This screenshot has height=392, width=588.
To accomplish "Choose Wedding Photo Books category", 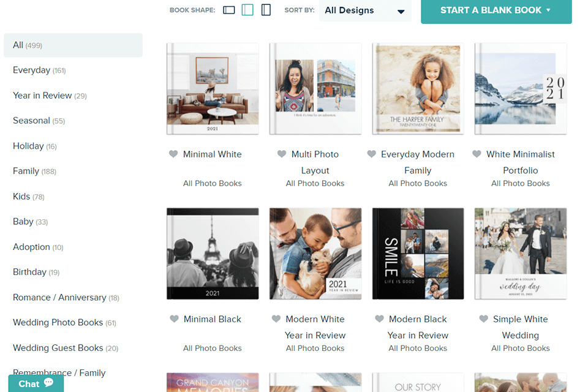I will [x=58, y=323].
